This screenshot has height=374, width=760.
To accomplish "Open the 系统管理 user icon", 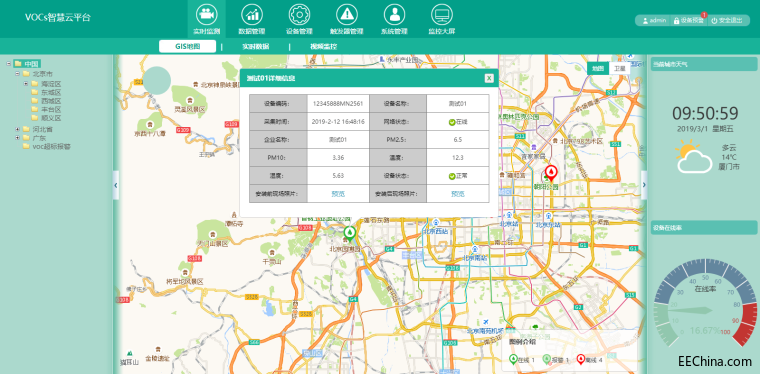I will (x=394, y=14).
